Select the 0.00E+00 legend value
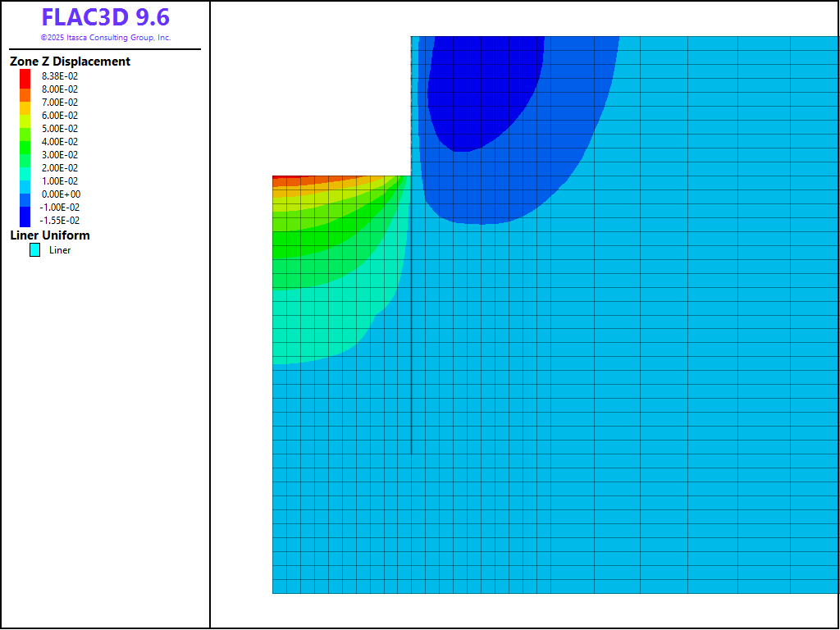Image resolution: width=840 pixels, height=630 pixels. [x=61, y=194]
